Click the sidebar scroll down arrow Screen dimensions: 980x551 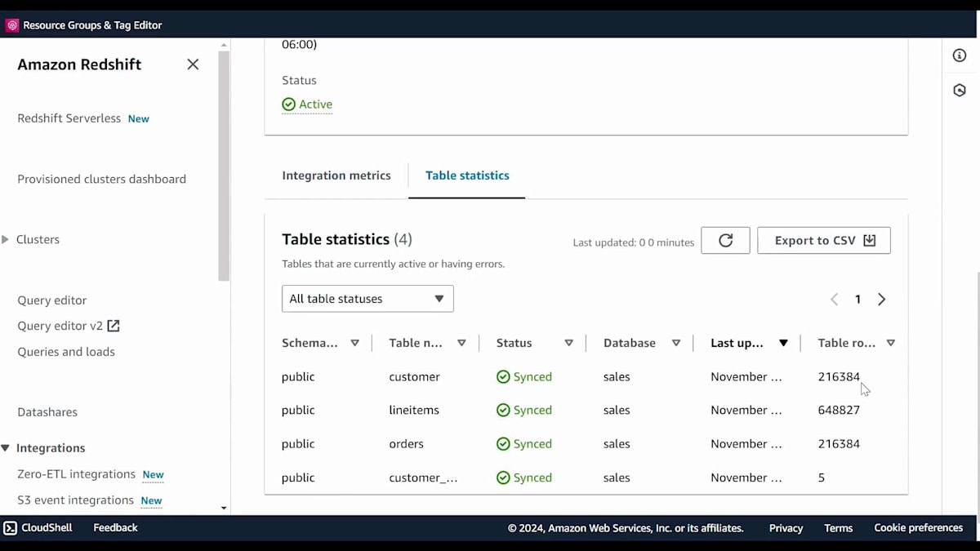224,509
